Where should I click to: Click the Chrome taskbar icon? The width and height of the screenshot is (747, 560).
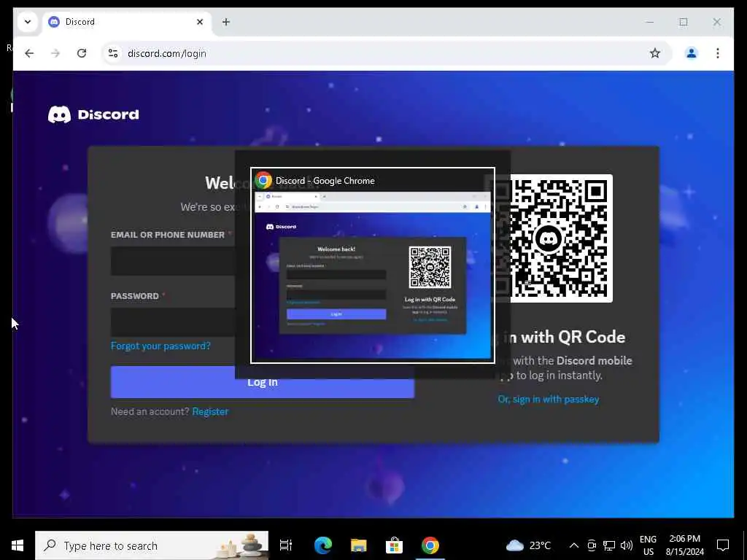(430, 545)
